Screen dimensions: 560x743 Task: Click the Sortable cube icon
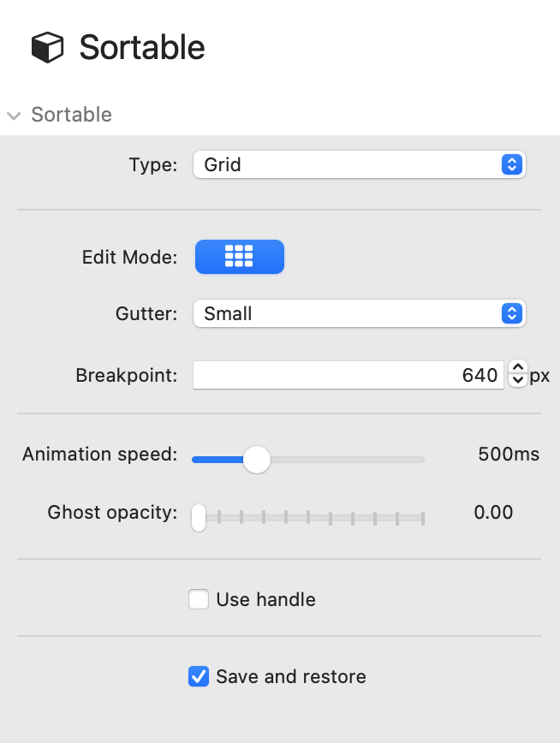tap(48, 47)
